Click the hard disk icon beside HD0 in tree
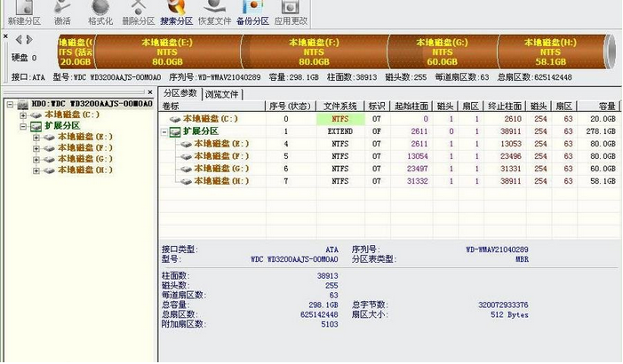 [x=23, y=105]
